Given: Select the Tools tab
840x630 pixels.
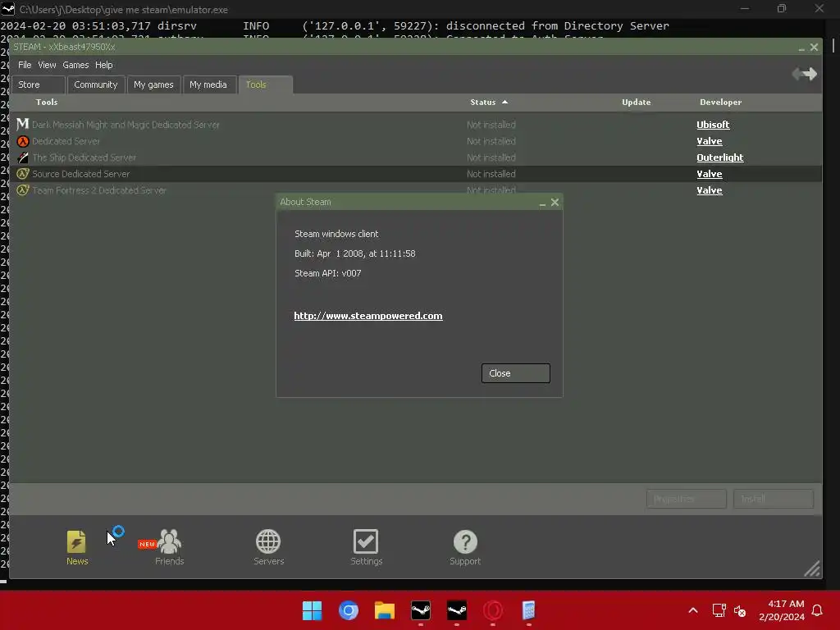Looking at the screenshot, I should click(266, 84).
